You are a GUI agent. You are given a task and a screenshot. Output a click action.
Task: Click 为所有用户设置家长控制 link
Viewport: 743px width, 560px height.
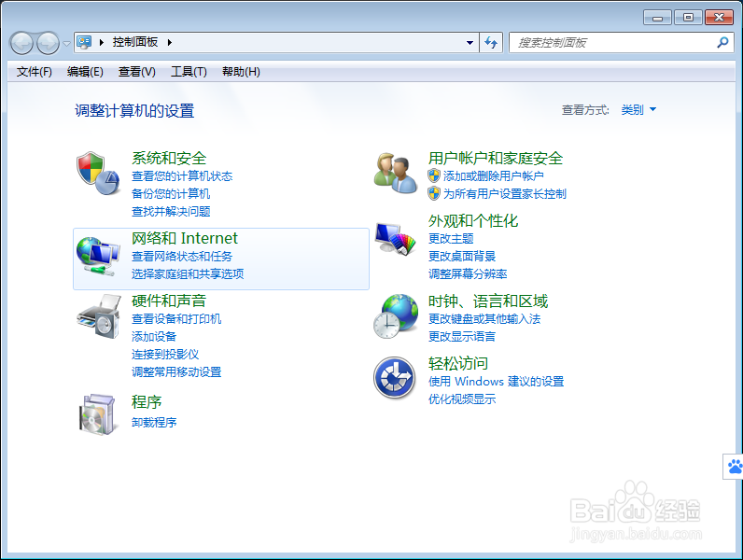[x=505, y=194]
